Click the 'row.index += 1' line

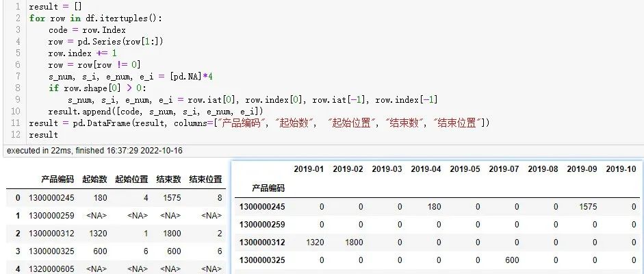coord(83,53)
